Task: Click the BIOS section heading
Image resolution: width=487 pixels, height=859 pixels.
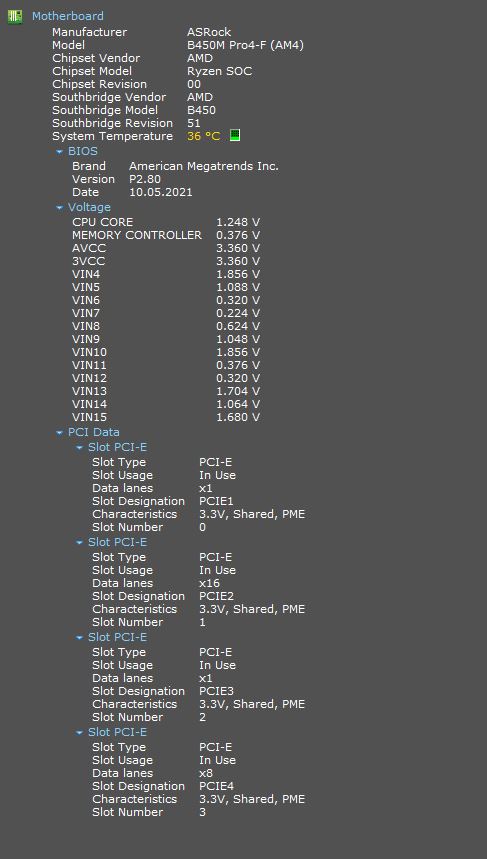Action: [83, 151]
